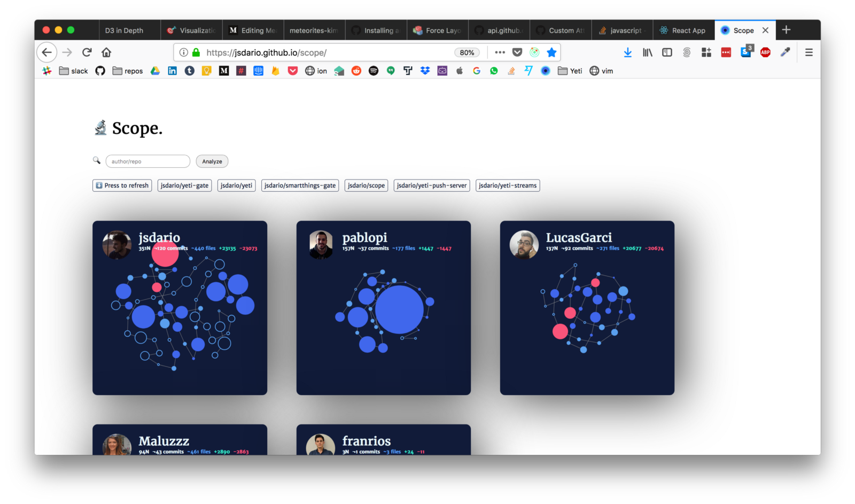The image size is (855, 504).
Task: Open the add-ons grid extension icon
Action: pos(706,52)
